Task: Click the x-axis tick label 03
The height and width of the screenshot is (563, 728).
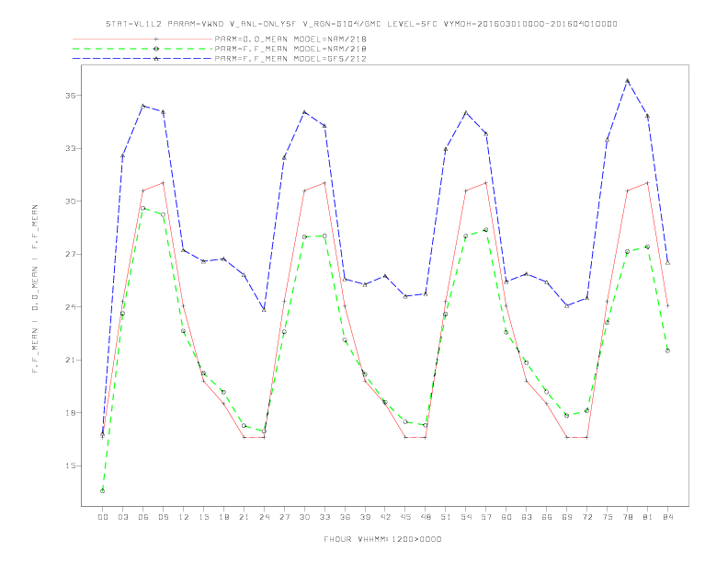Action: click(x=122, y=517)
